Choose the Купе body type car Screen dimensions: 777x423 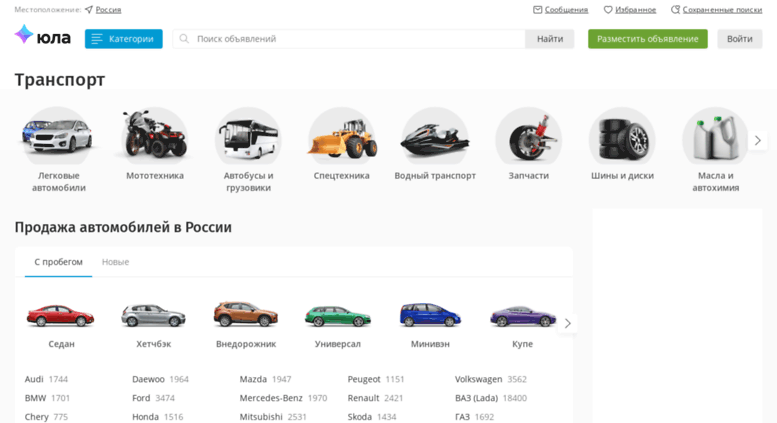pos(523,316)
